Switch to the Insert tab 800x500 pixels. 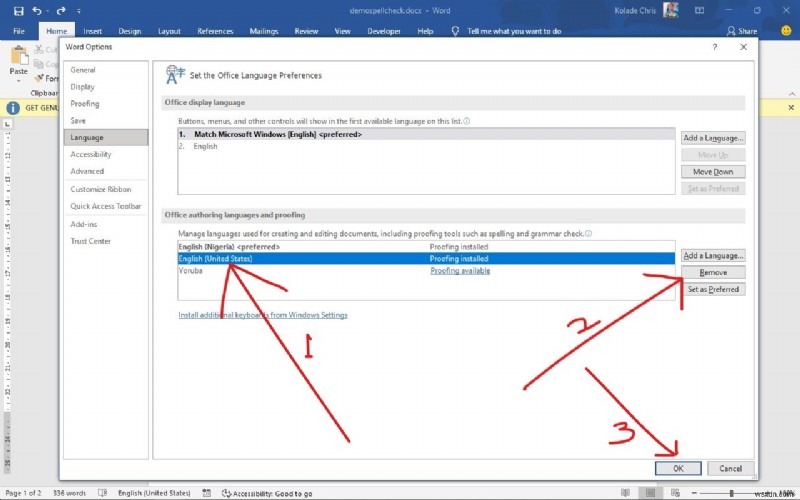[92, 31]
